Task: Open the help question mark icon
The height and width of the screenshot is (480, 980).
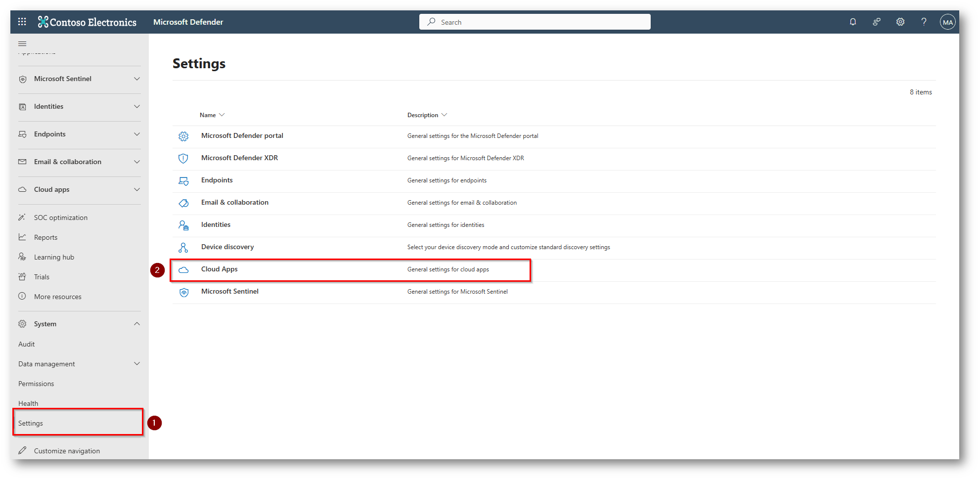Action: point(924,22)
